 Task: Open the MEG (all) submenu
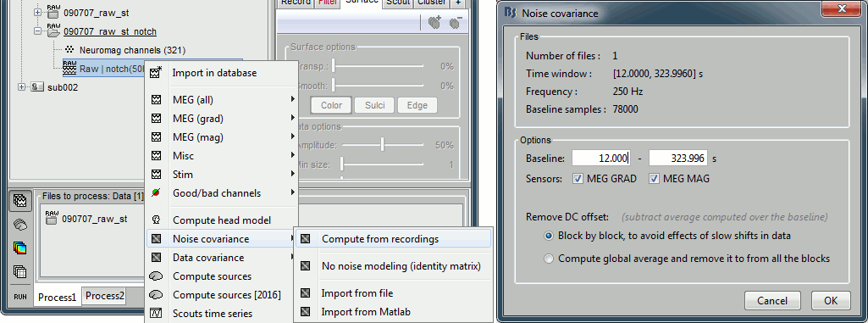pos(292,100)
